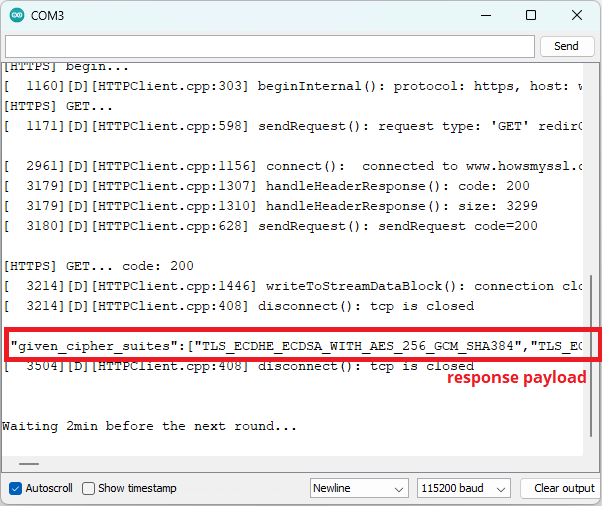Click the "sendRequest code=200" log line
The image size is (602, 506).
271,226
